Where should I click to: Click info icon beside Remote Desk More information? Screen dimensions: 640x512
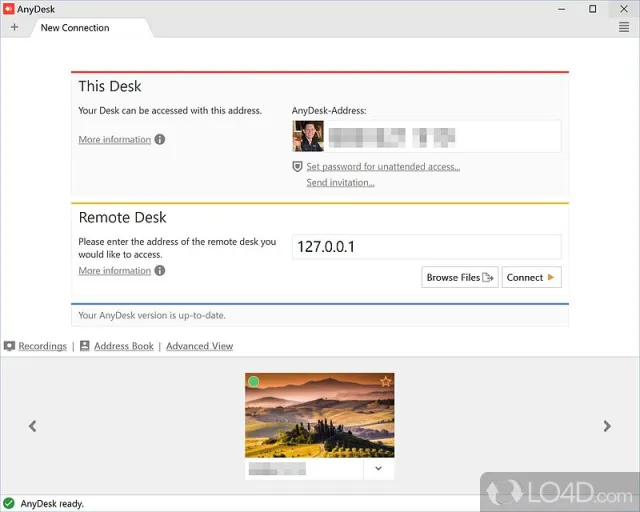coord(160,271)
